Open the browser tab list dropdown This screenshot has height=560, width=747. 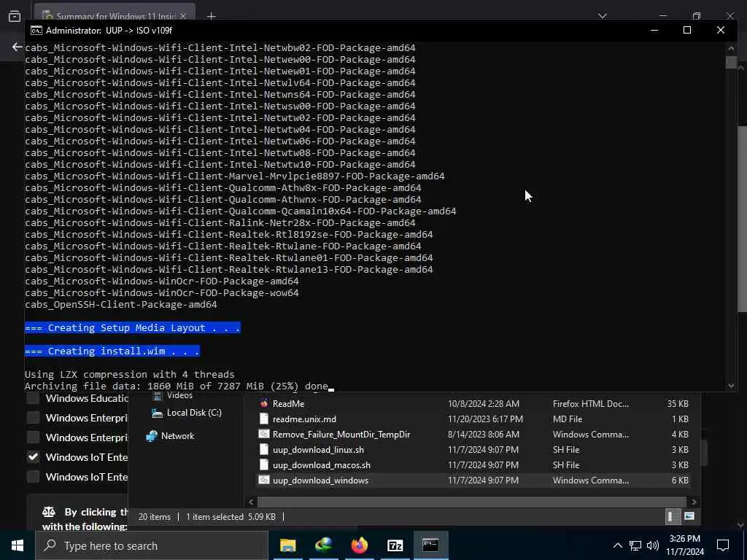(603, 16)
